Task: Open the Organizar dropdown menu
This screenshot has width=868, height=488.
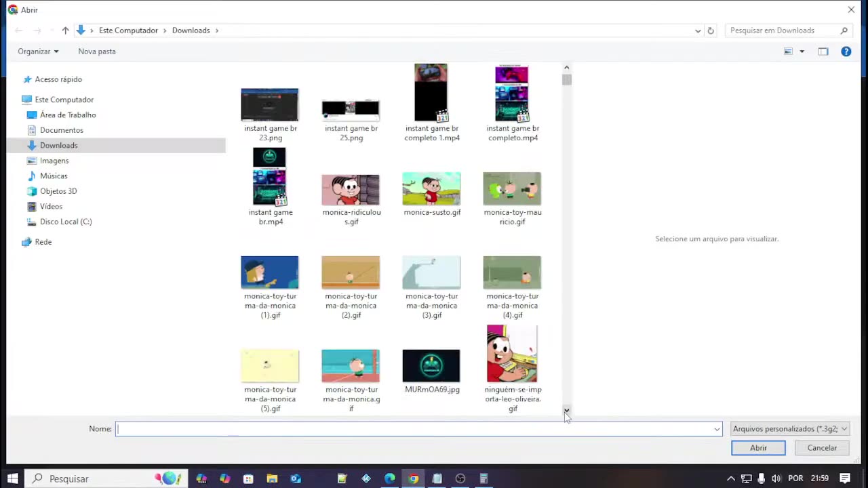Action: (38, 52)
